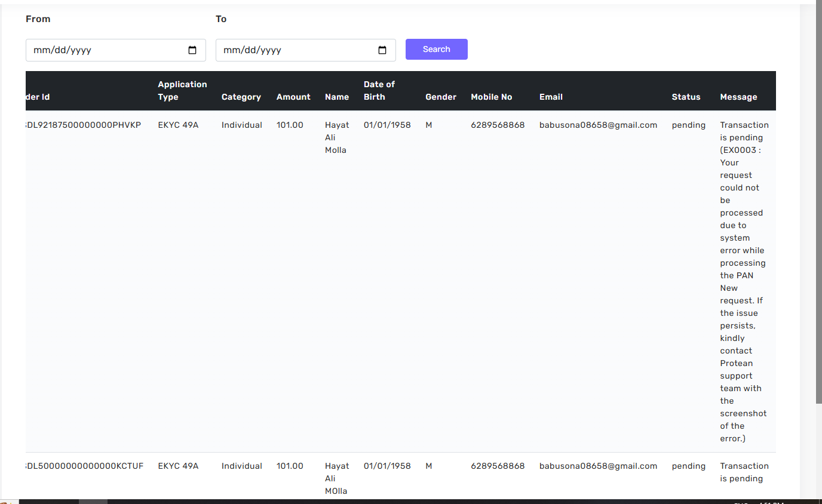This screenshot has height=504, width=822.
Task: Open calendar picker in From date field
Action: click(192, 50)
